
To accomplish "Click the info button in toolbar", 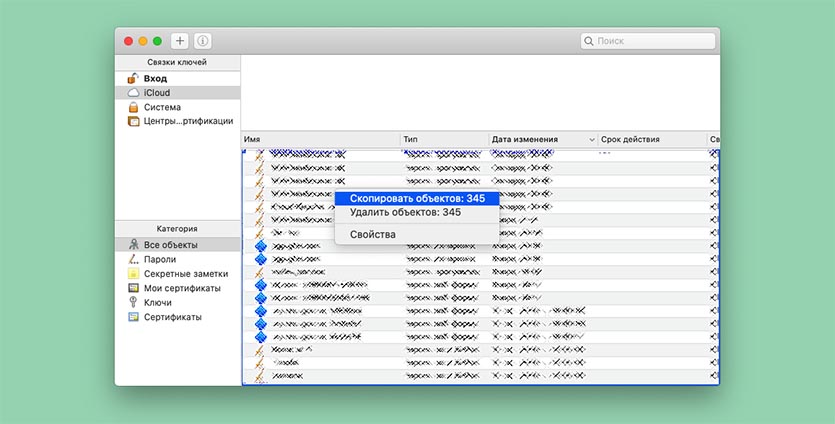I will [x=203, y=41].
